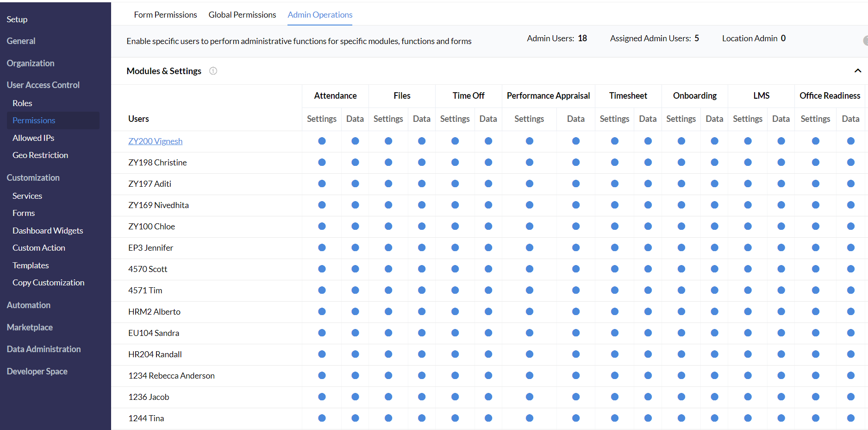Select Allowed IPs in the sidebar
The width and height of the screenshot is (868, 430).
click(33, 138)
